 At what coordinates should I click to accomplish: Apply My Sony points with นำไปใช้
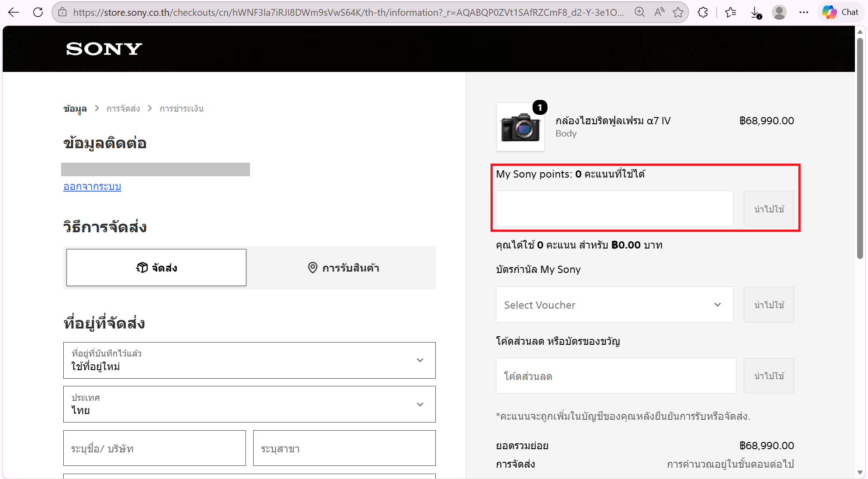pyautogui.click(x=769, y=209)
